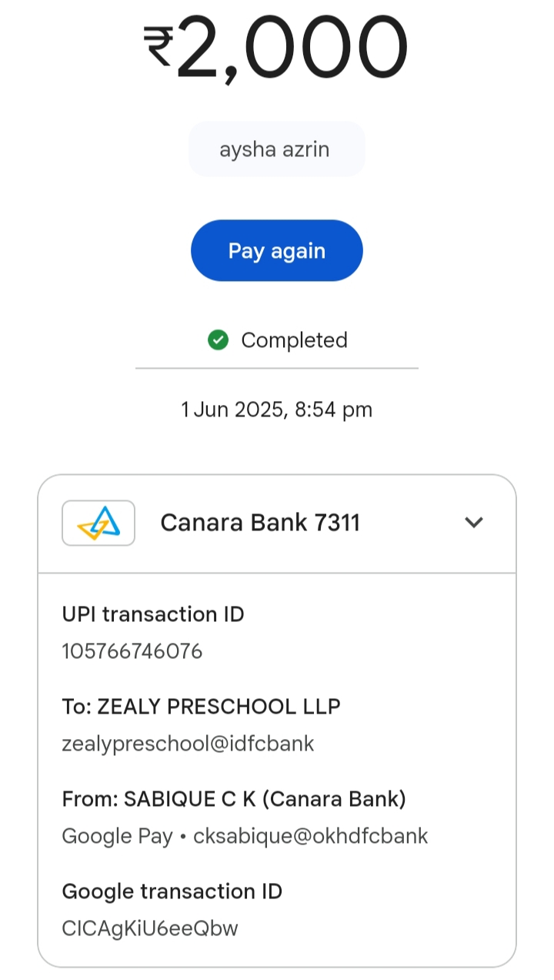
Task: Click the From: SABIQUE C K line
Action: point(234,799)
